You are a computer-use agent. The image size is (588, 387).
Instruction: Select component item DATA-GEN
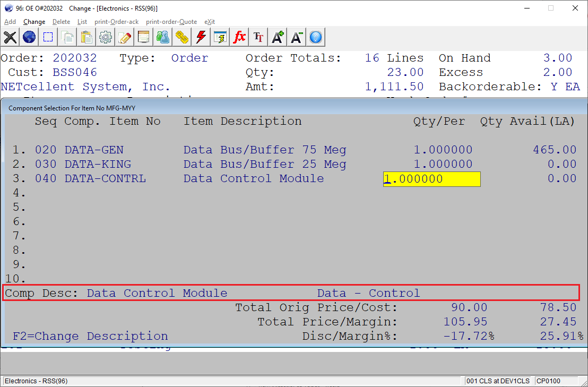tap(94, 150)
